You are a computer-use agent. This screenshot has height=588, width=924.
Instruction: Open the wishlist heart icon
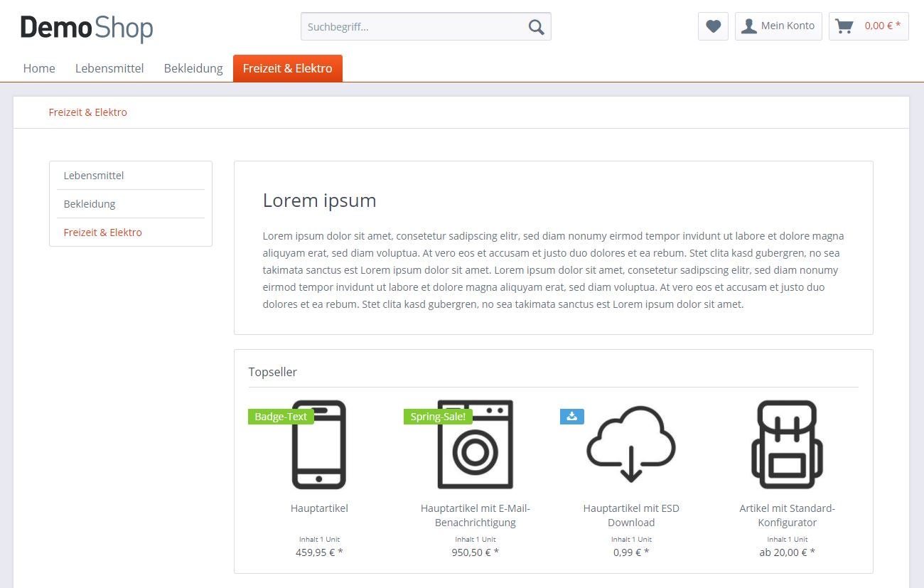[713, 26]
